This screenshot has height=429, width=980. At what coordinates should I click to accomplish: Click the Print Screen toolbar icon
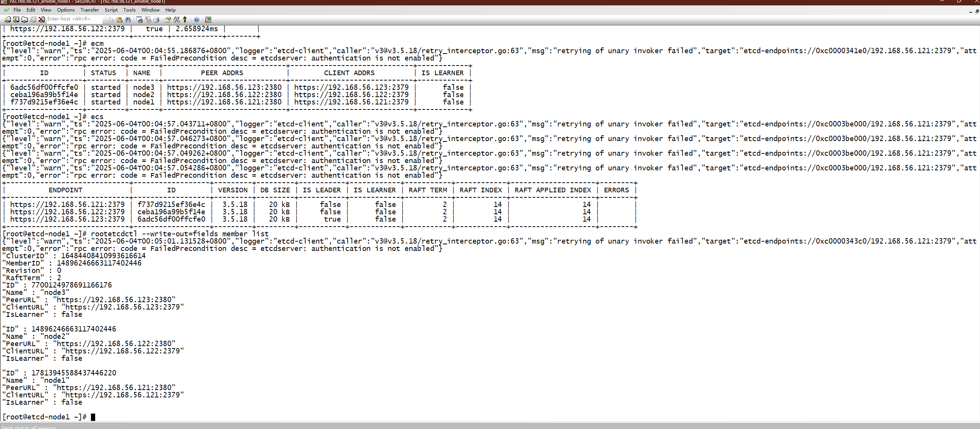tap(140, 20)
